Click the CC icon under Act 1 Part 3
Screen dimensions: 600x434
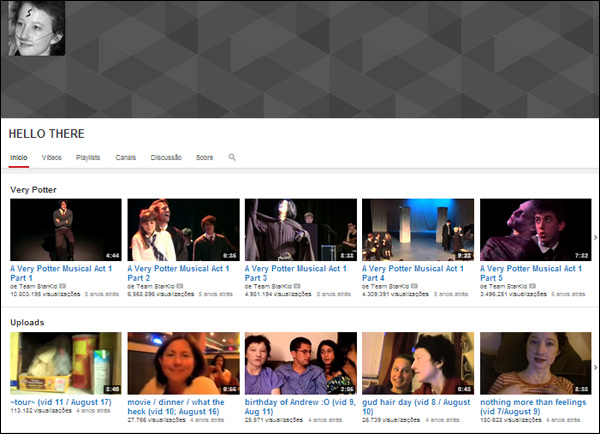[297, 286]
